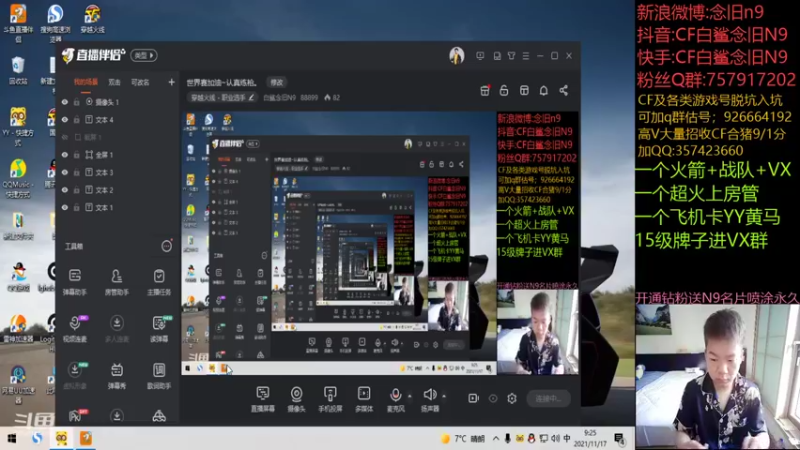Hide the 摄像头 1 layer
Screen dimensions: 800x450
65,102
